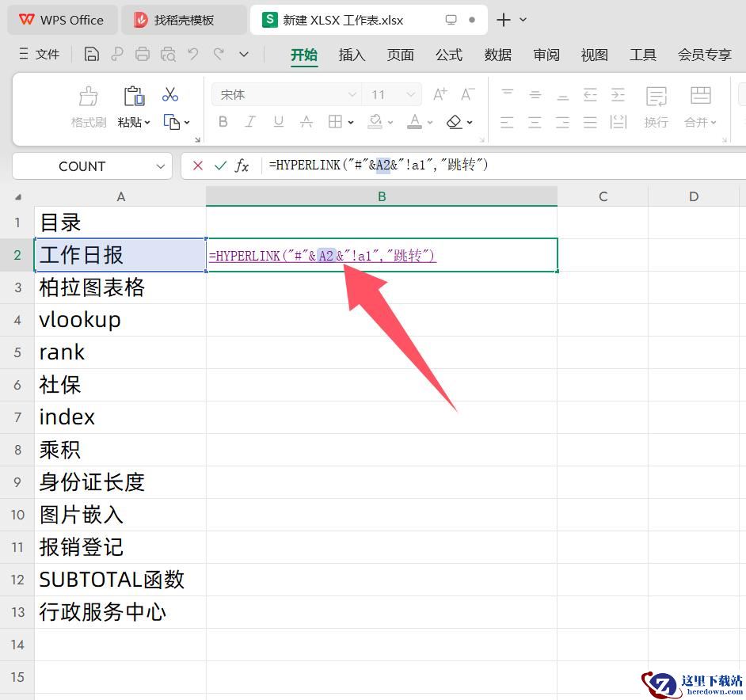Open Print Preview icon
This screenshot has height=700, width=746.
tap(168, 55)
